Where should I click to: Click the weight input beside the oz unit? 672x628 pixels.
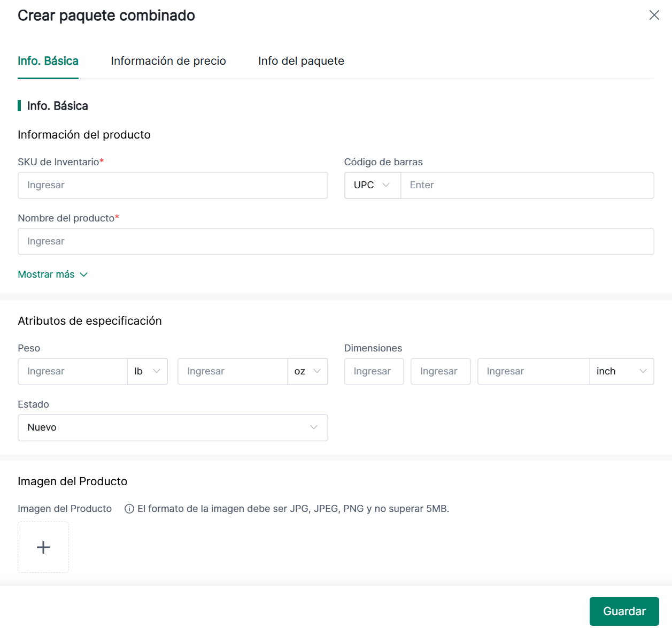233,371
